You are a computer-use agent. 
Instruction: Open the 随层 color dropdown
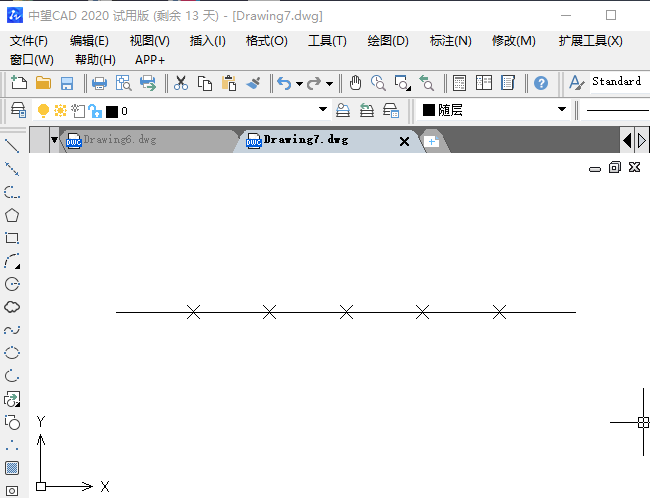click(561, 110)
